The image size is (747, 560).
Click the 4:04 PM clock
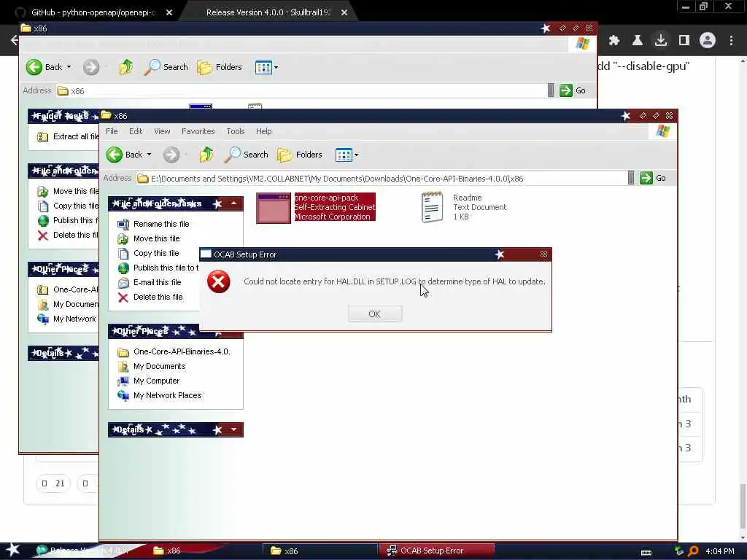pos(719,551)
